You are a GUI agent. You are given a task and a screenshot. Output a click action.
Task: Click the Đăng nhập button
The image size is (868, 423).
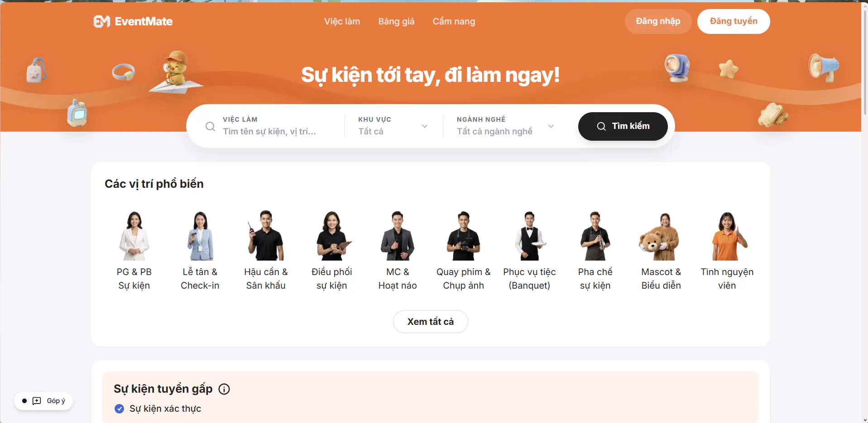[658, 21]
